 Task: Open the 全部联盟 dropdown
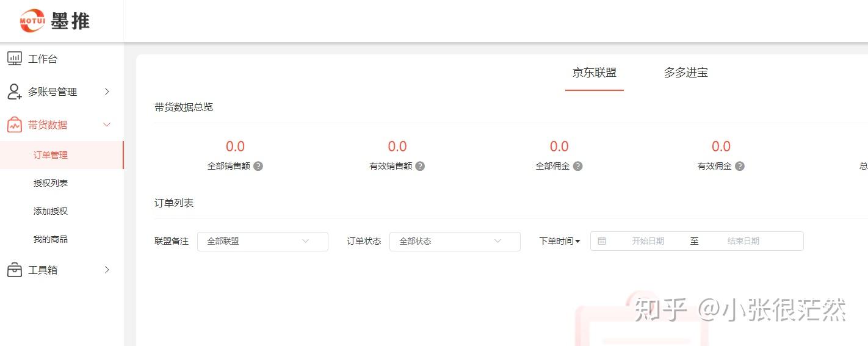(262, 241)
